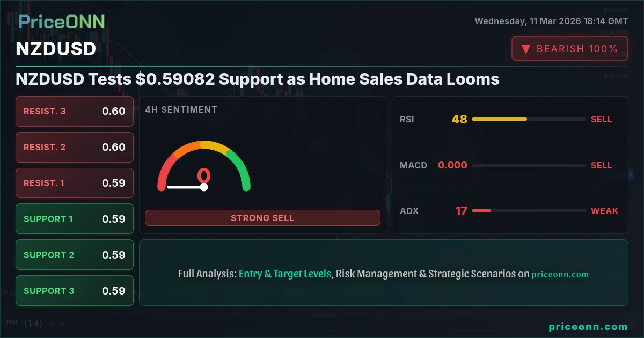Click the BEARISH 100% badge
This screenshot has width=644, height=338.
point(569,48)
